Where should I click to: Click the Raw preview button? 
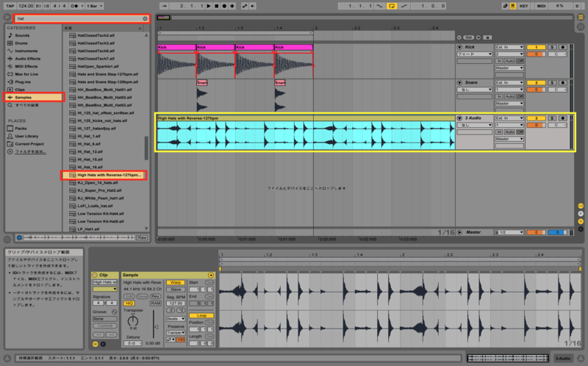click(142, 237)
